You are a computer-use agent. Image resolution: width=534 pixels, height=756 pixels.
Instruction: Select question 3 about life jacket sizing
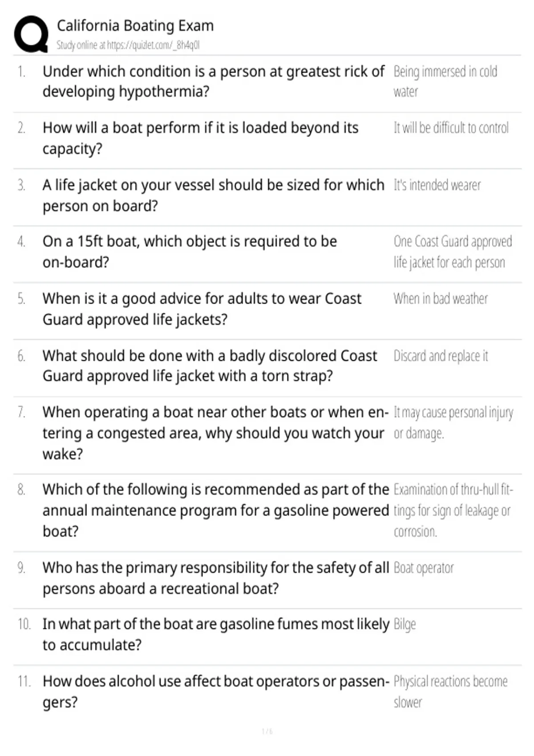click(x=214, y=195)
